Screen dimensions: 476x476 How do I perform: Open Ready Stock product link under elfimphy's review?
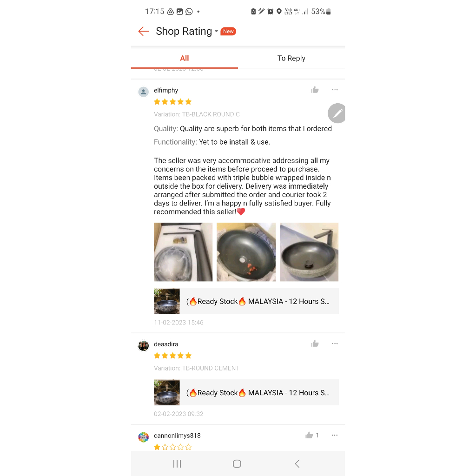tap(246, 301)
